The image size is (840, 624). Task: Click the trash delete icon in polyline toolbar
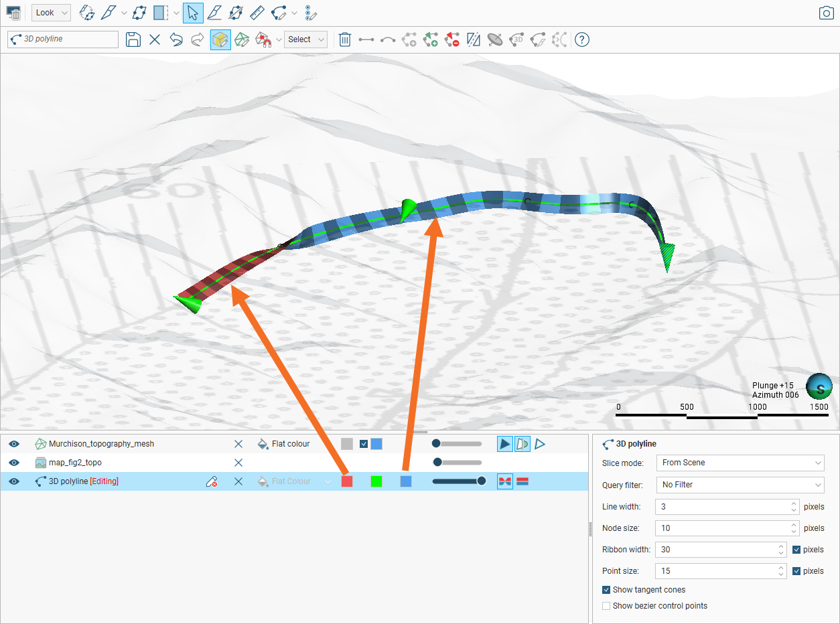point(344,40)
